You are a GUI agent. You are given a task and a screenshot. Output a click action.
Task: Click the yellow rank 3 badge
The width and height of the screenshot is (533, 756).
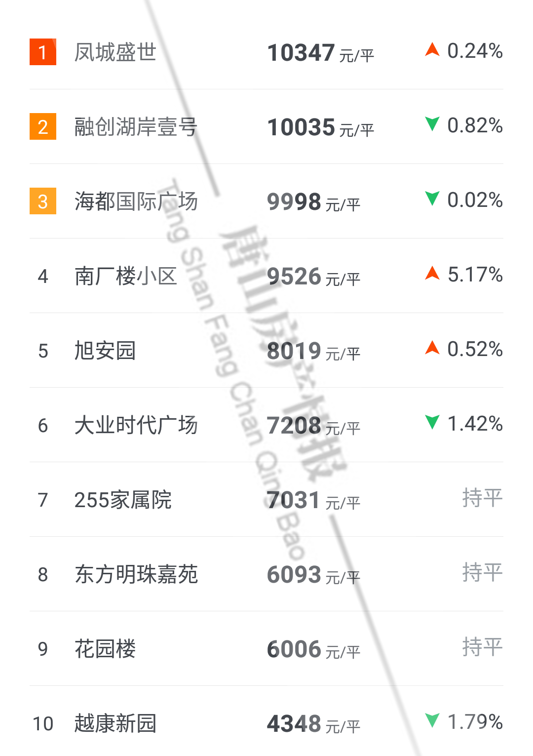(x=43, y=201)
